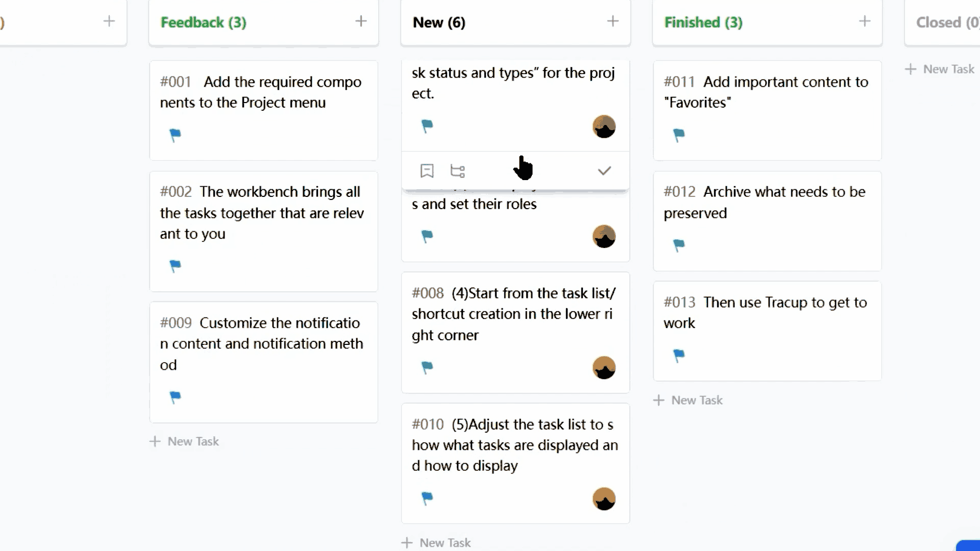Click the subtask hierarchy icon on hovered card
This screenshot has width=980, height=551.
pyautogui.click(x=457, y=171)
